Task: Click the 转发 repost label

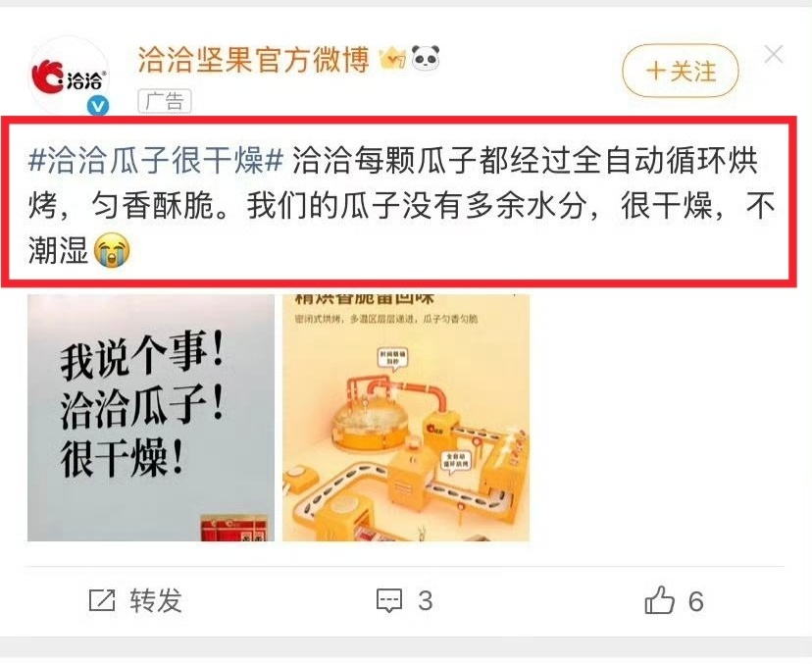Action: click(156, 601)
